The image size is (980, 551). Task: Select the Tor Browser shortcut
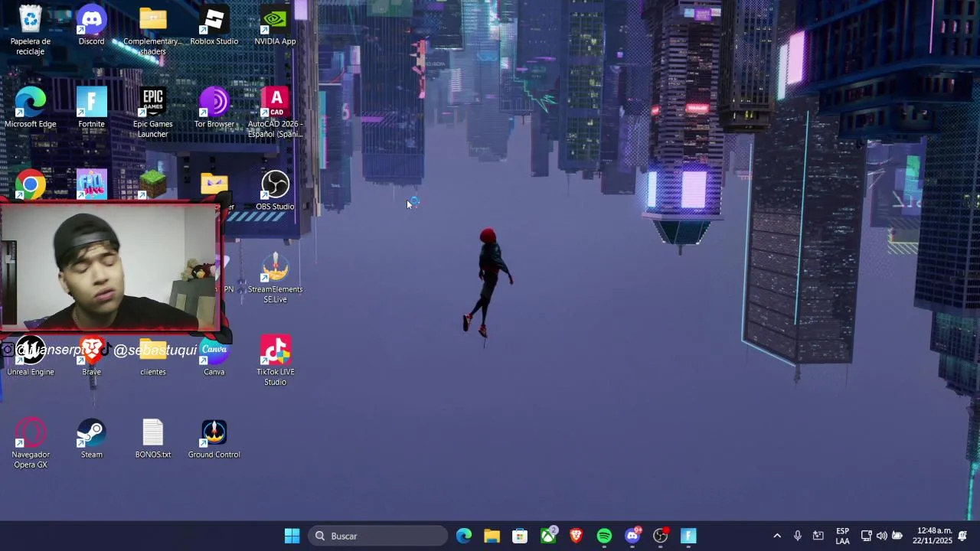(214, 107)
